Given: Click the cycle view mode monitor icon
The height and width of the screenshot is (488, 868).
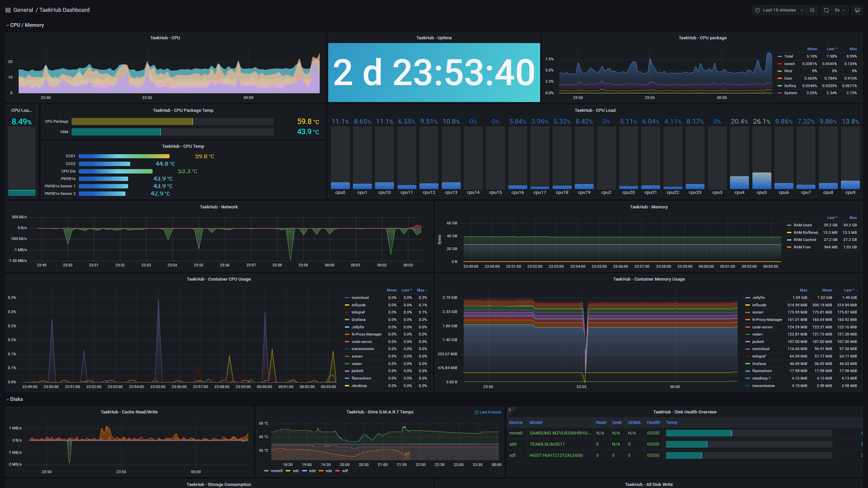Looking at the screenshot, I should coord(857,10).
